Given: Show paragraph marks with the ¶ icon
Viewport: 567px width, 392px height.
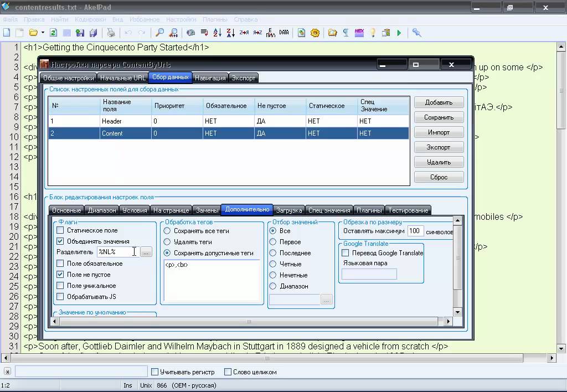Looking at the screenshot, I should click(346, 33).
